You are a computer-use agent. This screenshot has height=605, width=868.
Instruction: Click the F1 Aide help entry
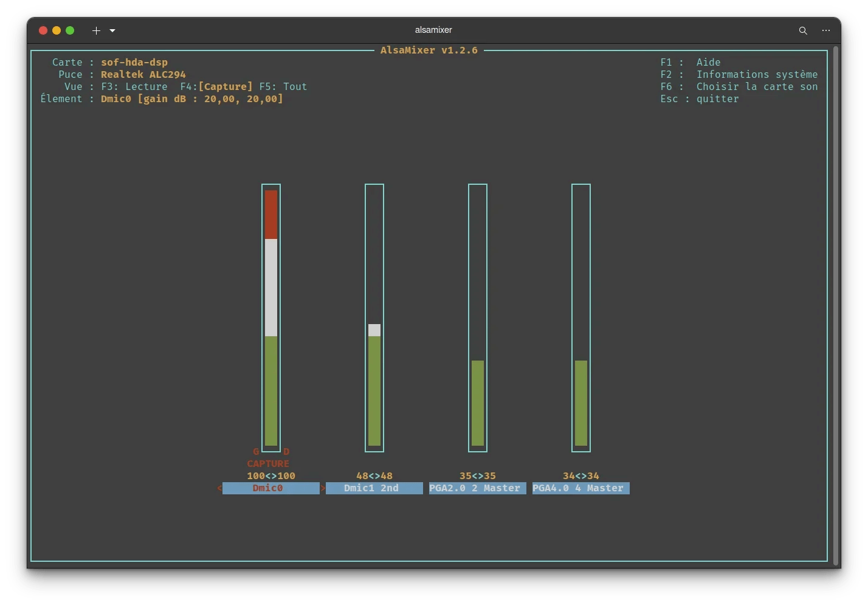pyautogui.click(x=691, y=63)
